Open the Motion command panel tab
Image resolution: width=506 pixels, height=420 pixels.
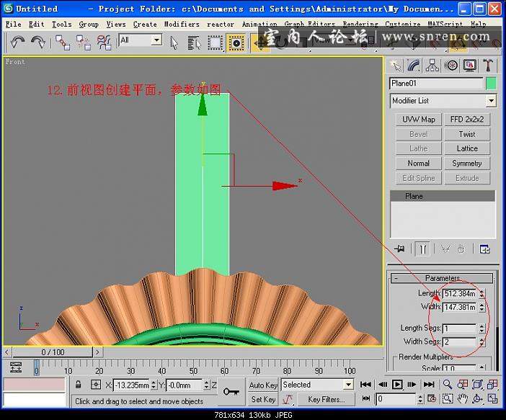pyautogui.click(x=451, y=66)
